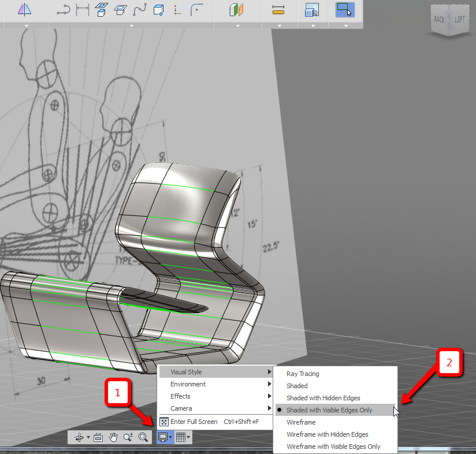Image resolution: width=476 pixels, height=454 pixels.
Task: Click the Look At camera icon
Action: point(98,437)
